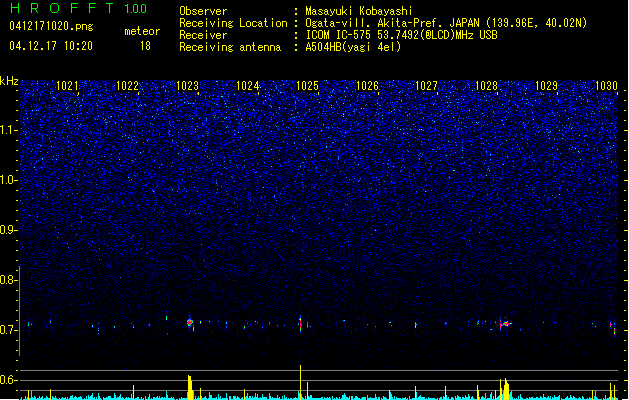The height and width of the screenshot is (400, 629).
Task: Click the 1.0 kHz frequency label
Action: coord(8,180)
